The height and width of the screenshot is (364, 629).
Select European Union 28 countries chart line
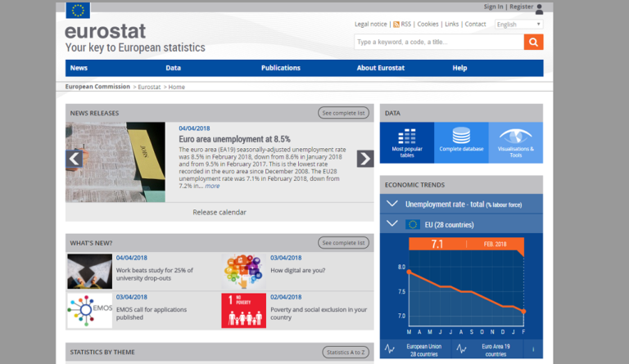[x=415, y=349]
